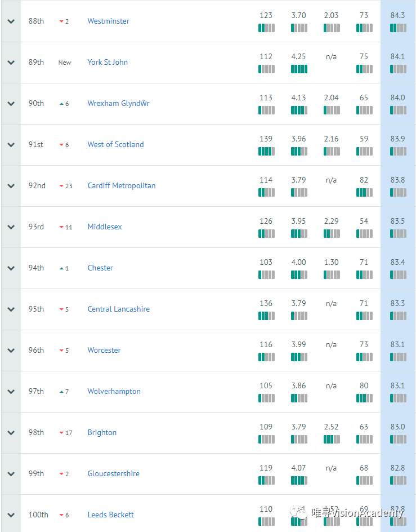Click the 2.52 value for Brighton
This screenshot has width=416, height=532.
(331, 427)
